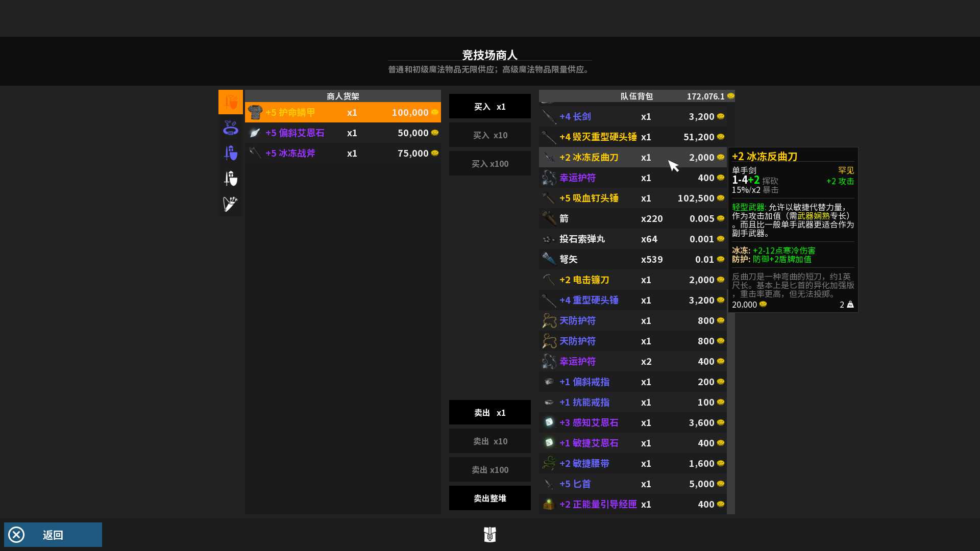Click the +5 护命鳞甲 armor icon
The height and width of the screenshot is (551, 980).
[x=255, y=112]
